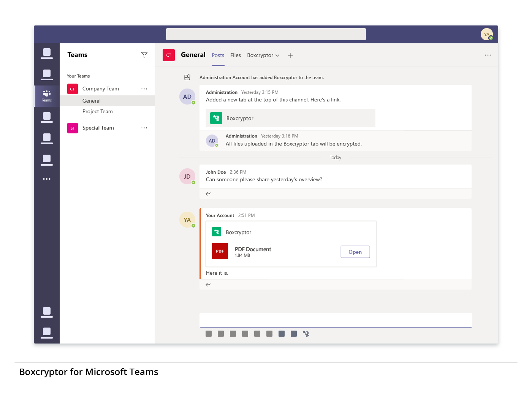Open the large AD avatar of Administration's post
The height and width of the screenshot is (399, 532).
[x=187, y=97]
